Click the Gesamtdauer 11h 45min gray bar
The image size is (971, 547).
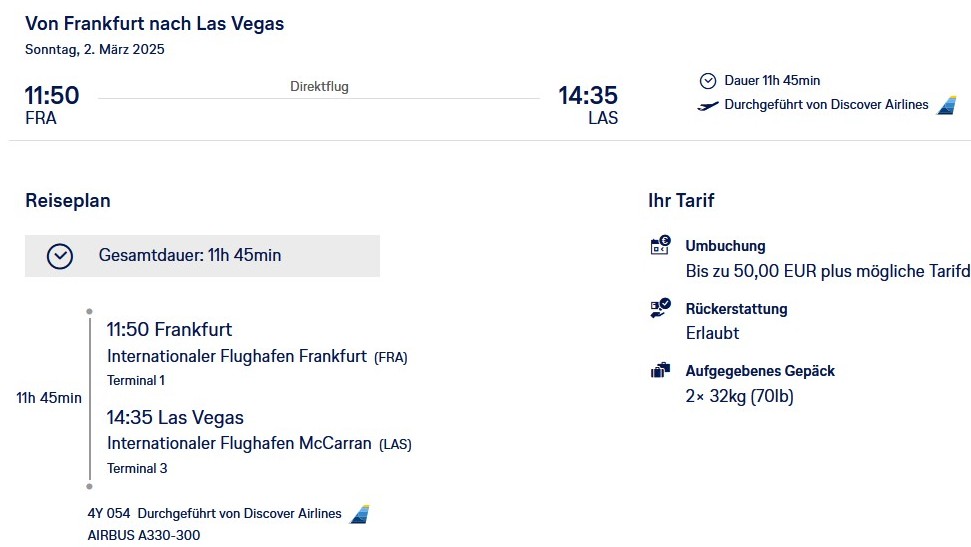coord(202,256)
